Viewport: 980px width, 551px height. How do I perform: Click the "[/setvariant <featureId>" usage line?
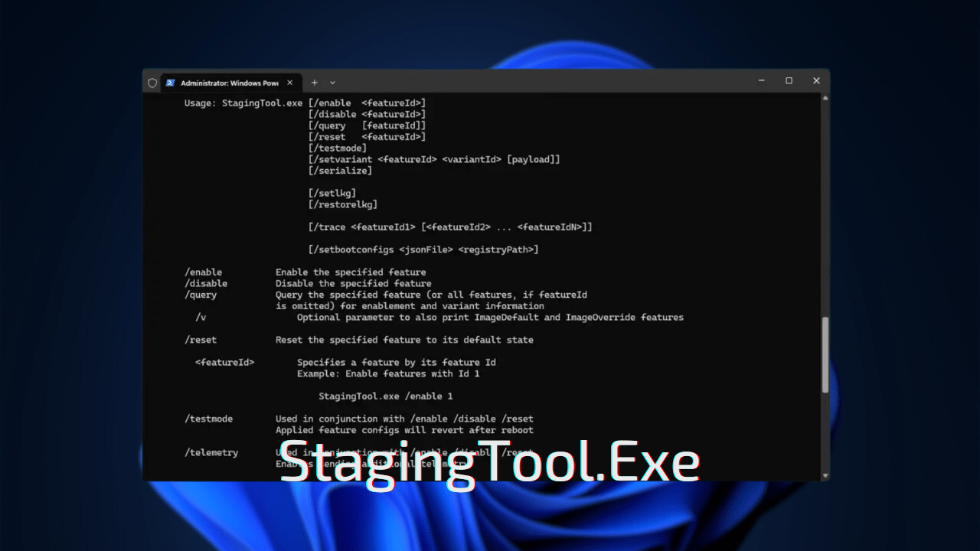(x=434, y=159)
